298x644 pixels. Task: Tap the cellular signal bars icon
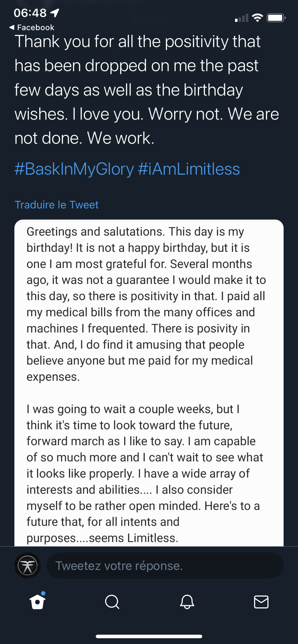[241, 18]
